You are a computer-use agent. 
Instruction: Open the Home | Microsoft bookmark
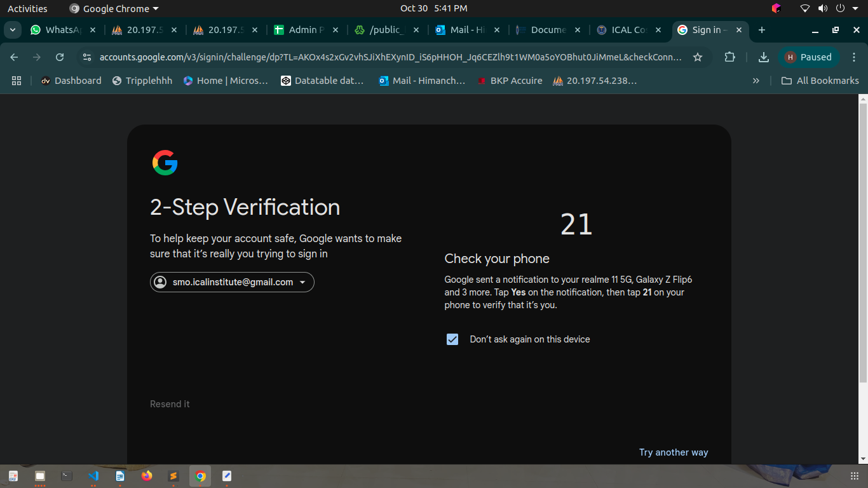[x=226, y=81]
